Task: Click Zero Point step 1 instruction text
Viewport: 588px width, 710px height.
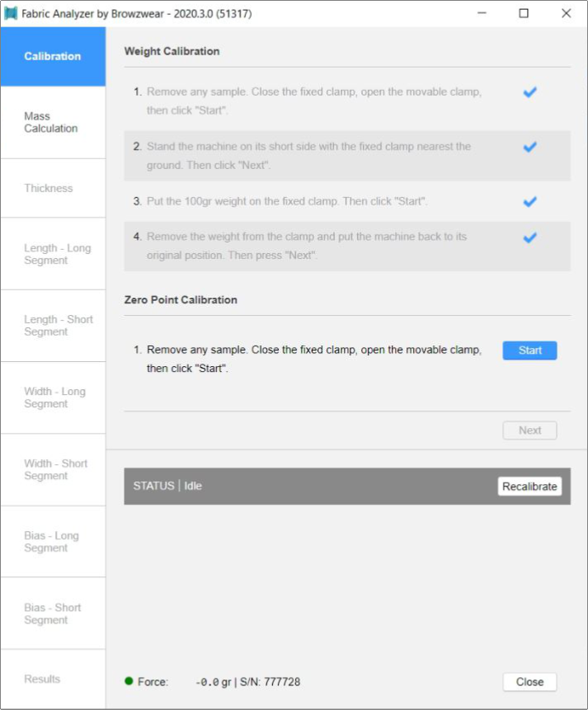Action: click(x=314, y=359)
